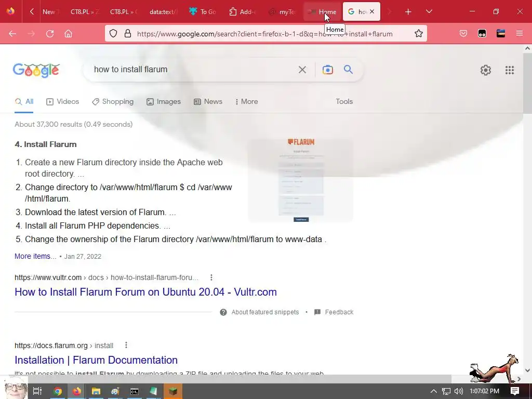Switch to the second CT8.PL tab
This screenshot has height=399, width=532.
click(x=124, y=11)
